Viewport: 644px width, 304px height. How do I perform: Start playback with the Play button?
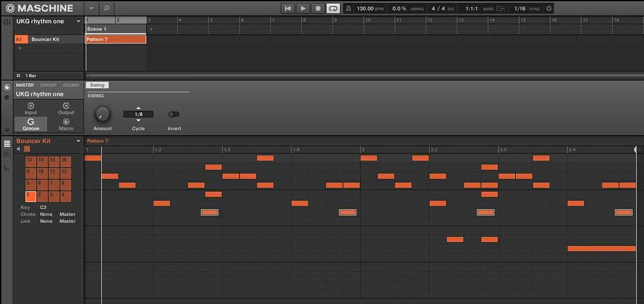[x=303, y=8]
